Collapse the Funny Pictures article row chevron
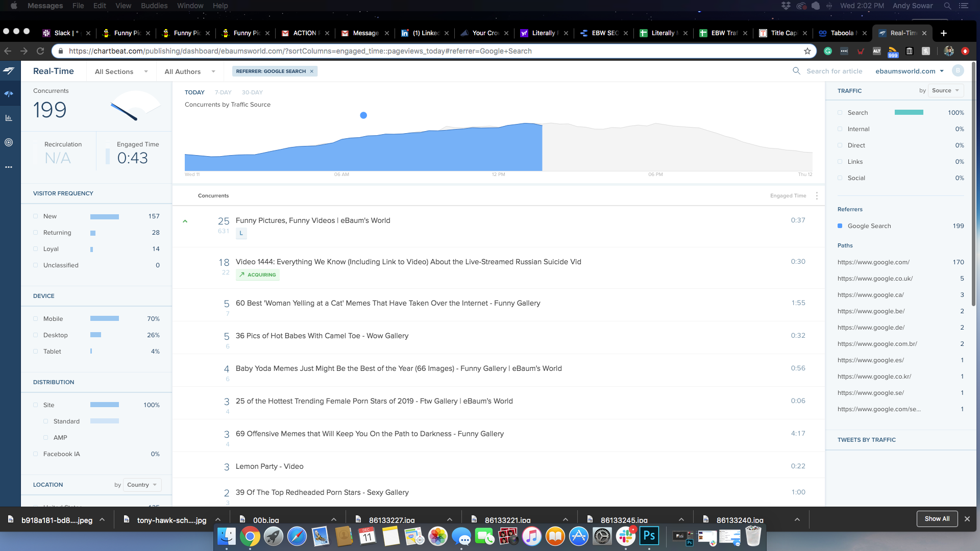The width and height of the screenshot is (980, 551). pos(185,221)
